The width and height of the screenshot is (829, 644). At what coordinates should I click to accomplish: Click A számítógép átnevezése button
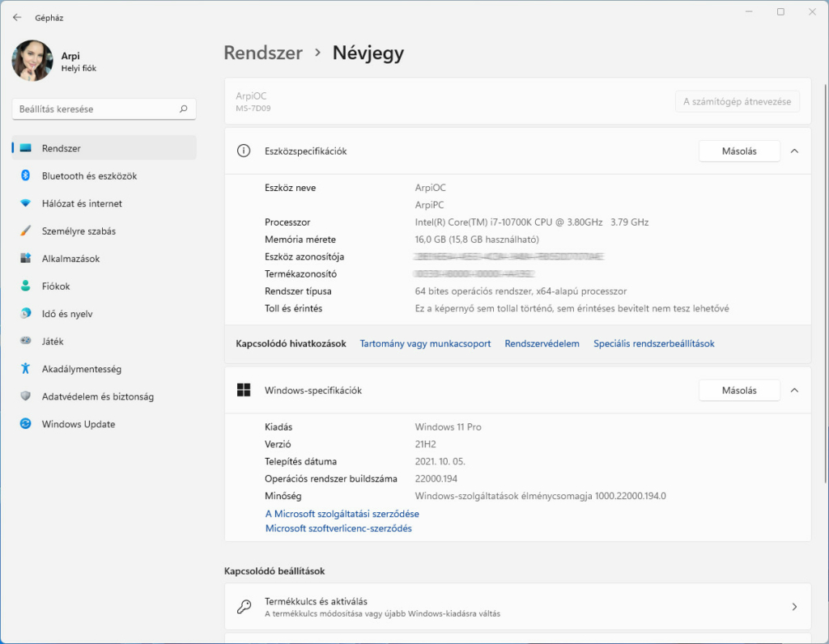(737, 102)
